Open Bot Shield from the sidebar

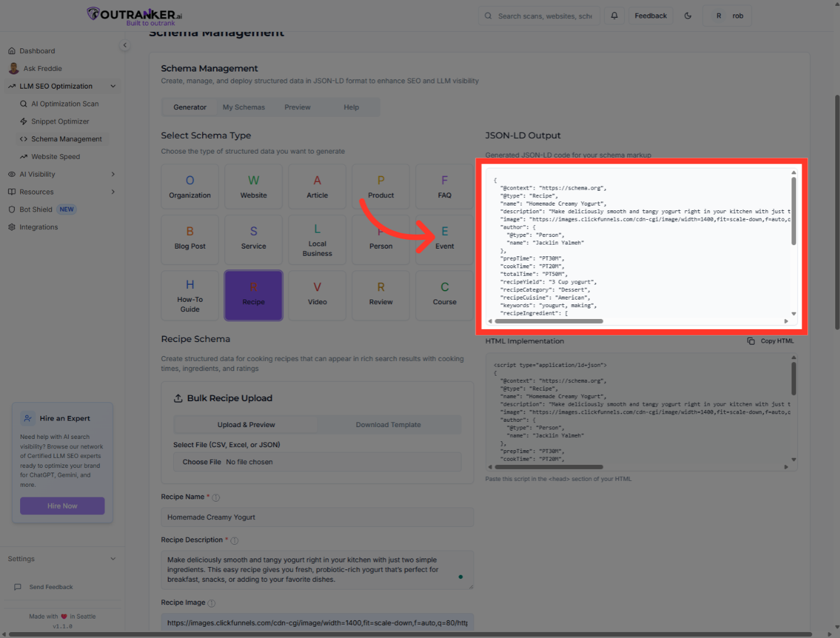click(x=35, y=209)
